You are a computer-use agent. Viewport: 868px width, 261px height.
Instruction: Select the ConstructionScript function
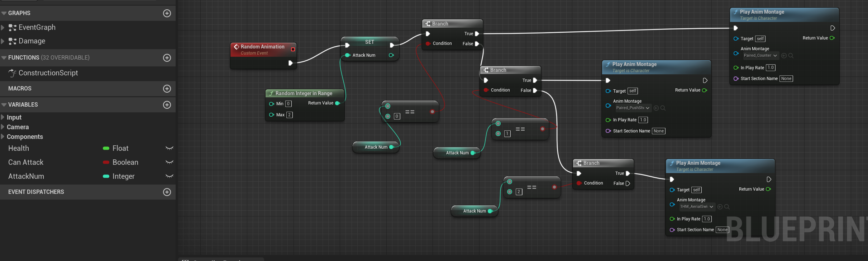48,73
